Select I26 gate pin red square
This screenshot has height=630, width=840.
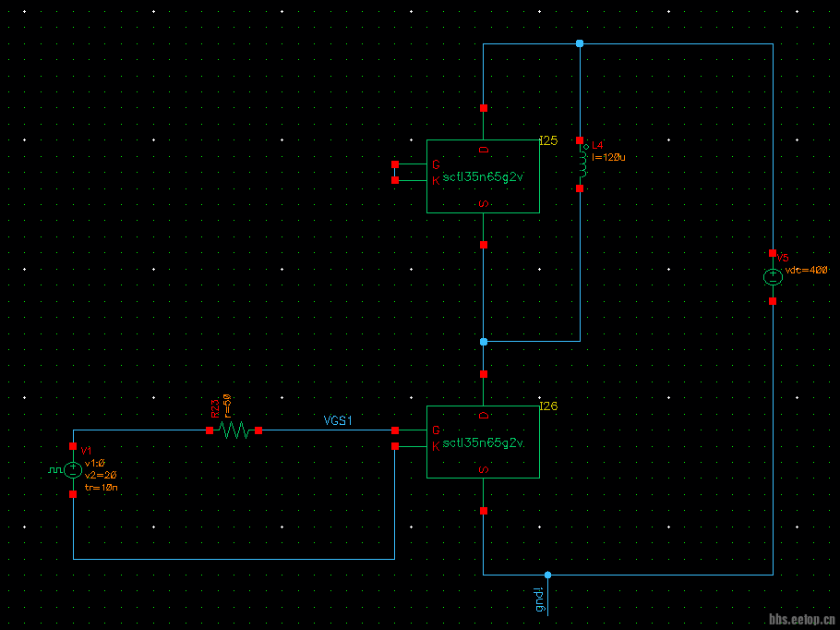395,430
